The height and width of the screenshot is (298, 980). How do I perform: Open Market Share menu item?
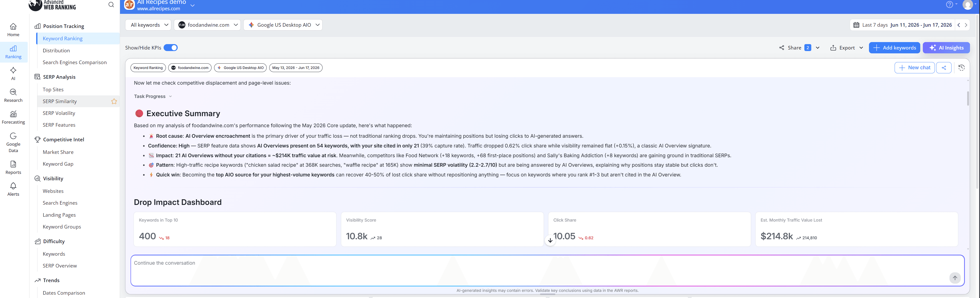point(58,152)
